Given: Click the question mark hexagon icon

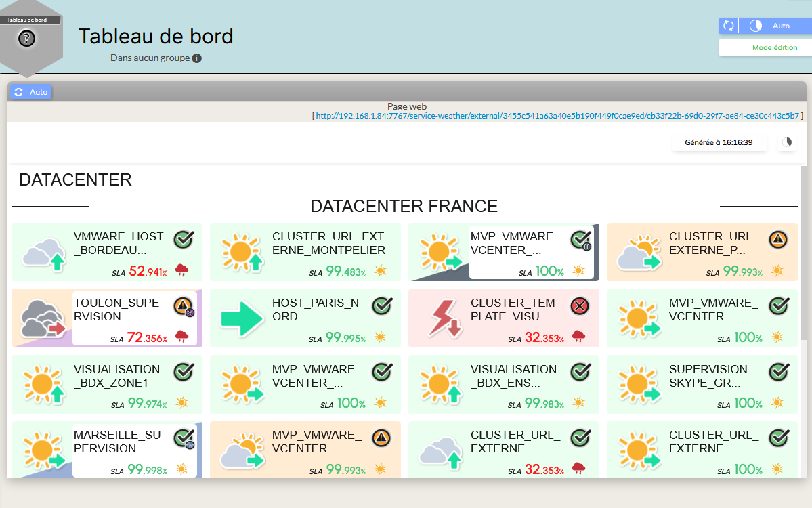Looking at the screenshot, I should coord(26,39).
